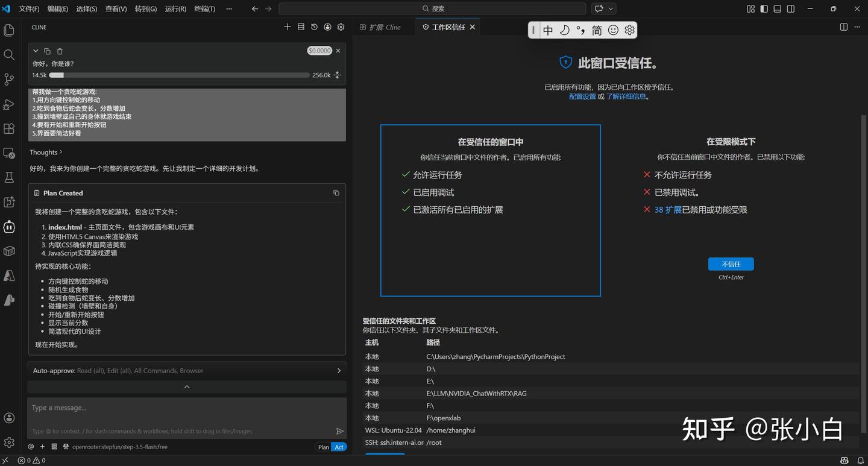Start a new Cline task with plus icon

pyautogui.click(x=288, y=27)
